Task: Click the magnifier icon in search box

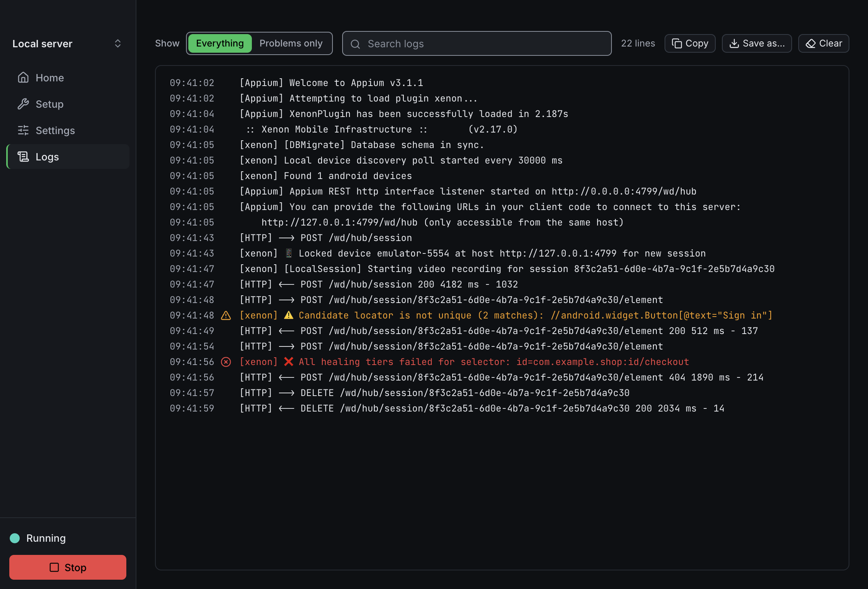Action: coord(355,44)
